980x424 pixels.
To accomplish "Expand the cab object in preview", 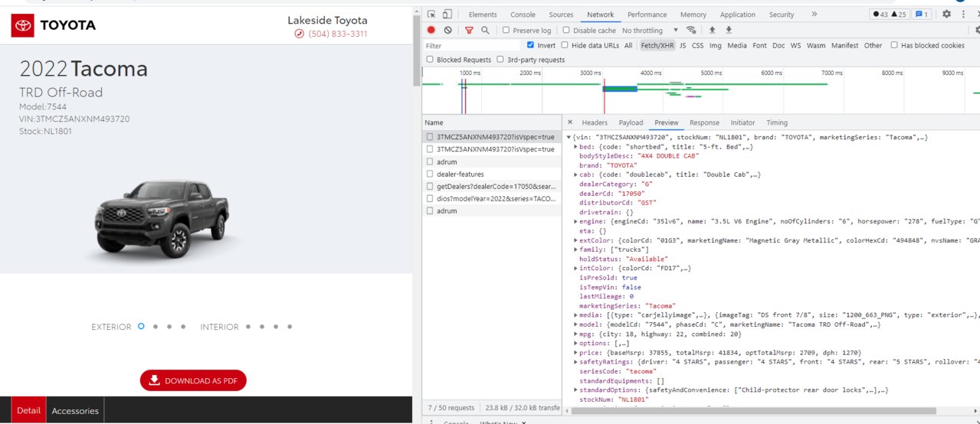I will (x=575, y=174).
